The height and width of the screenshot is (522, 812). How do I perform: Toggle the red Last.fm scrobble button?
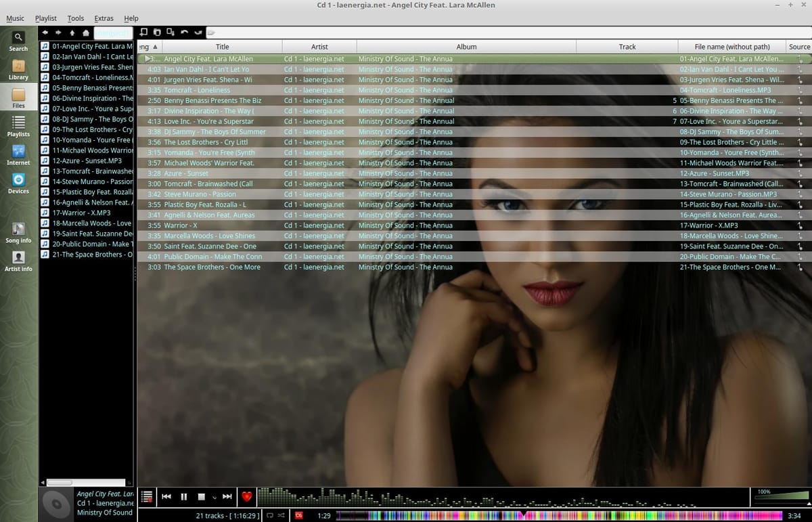coord(298,516)
